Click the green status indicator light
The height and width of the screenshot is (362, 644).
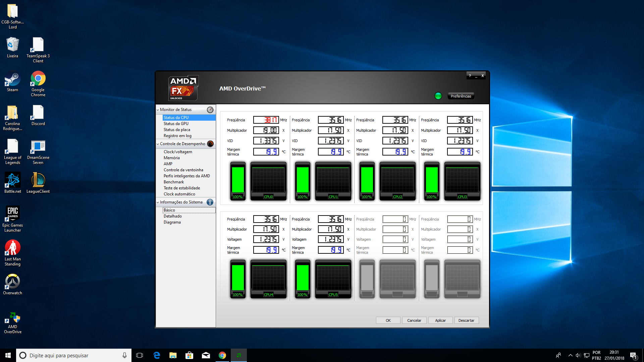pyautogui.click(x=438, y=96)
